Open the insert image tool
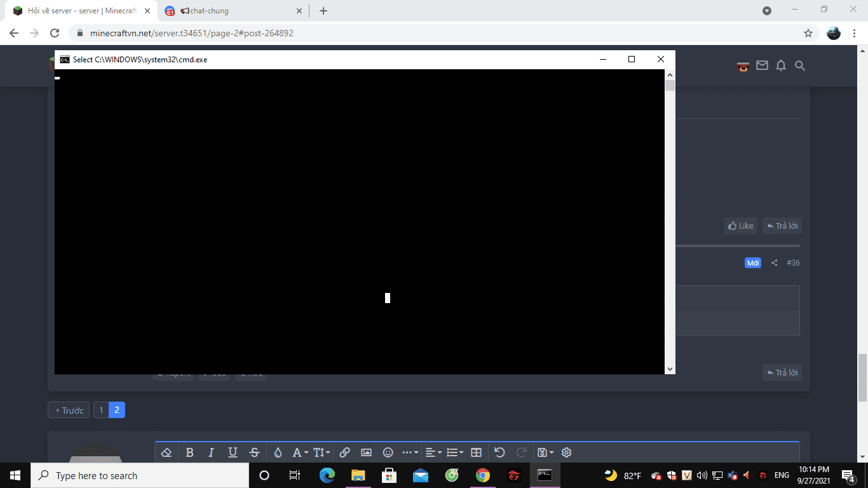Screen dimensions: 868x488 point(366,452)
